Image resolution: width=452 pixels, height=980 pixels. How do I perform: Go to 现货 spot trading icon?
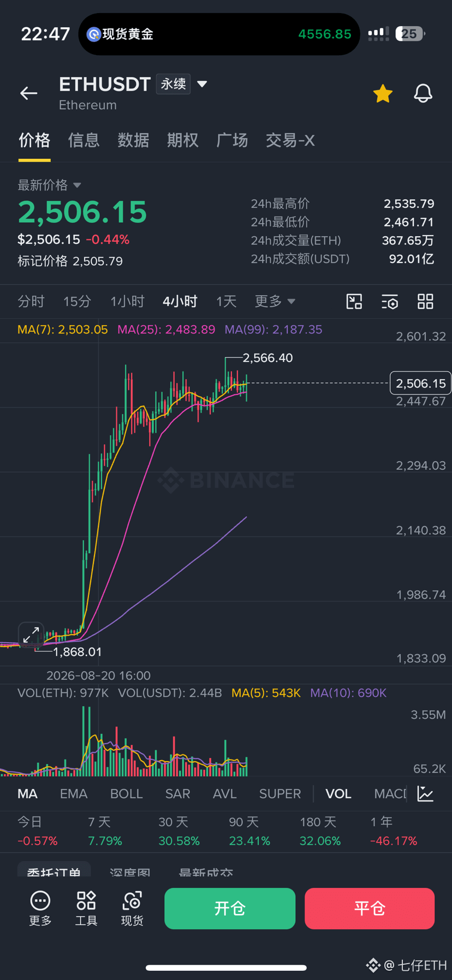tap(132, 909)
